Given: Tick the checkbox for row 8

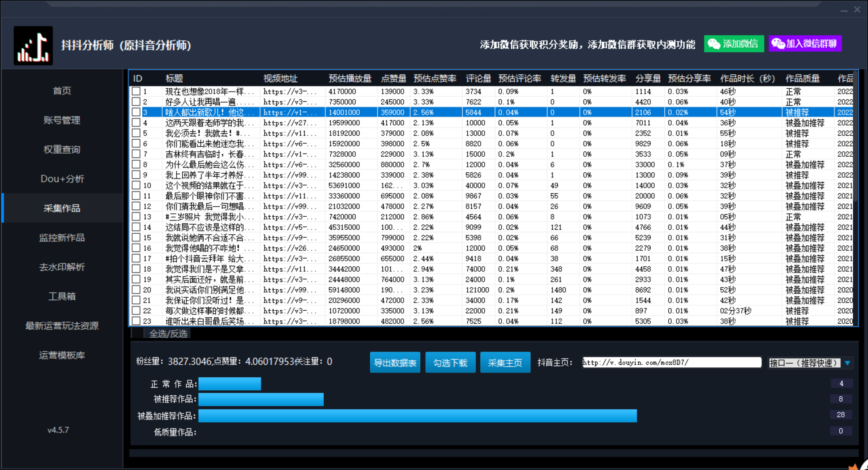Looking at the screenshot, I should (x=136, y=164).
